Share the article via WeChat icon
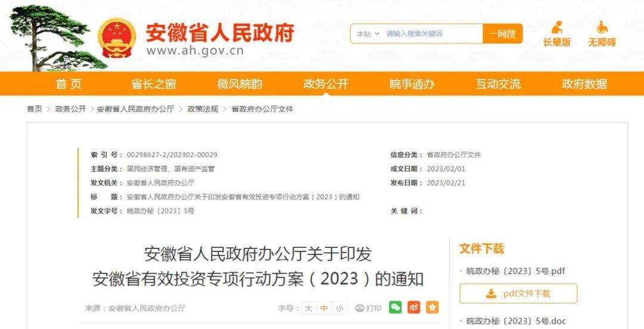Viewport: 644px width, 329px height. click(395, 307)
